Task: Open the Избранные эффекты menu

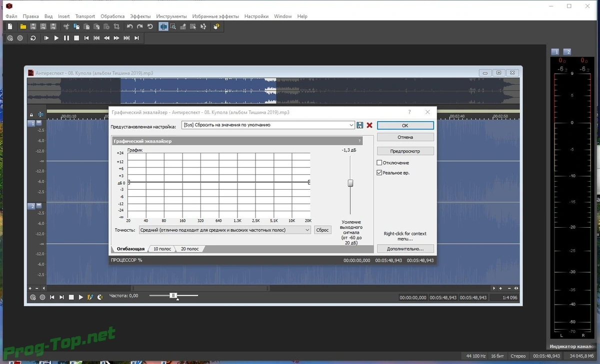Action: (215, 16)
